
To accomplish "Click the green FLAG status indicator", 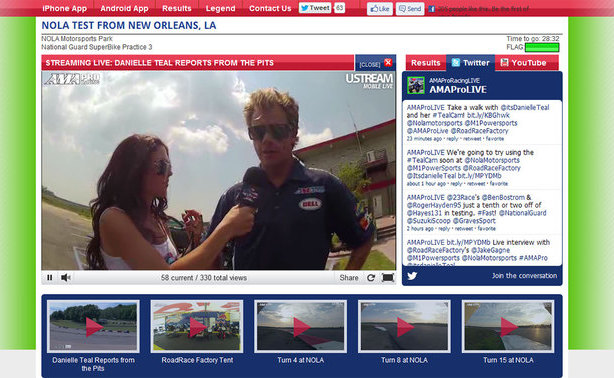I will 542,47.
